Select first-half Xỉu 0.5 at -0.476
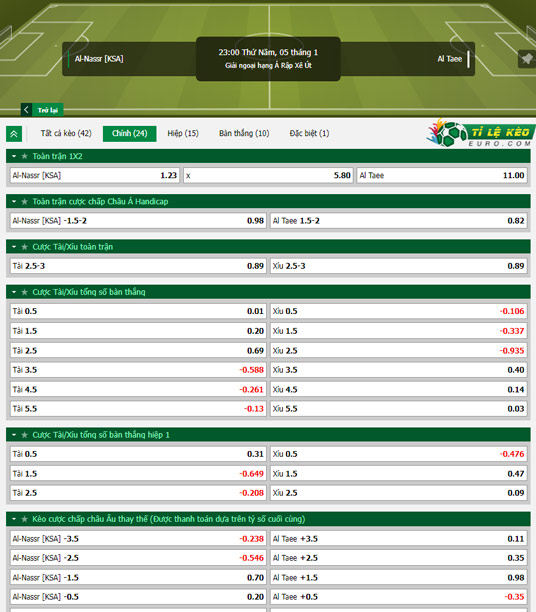This screenshot has height=612, width=536. 399,454
